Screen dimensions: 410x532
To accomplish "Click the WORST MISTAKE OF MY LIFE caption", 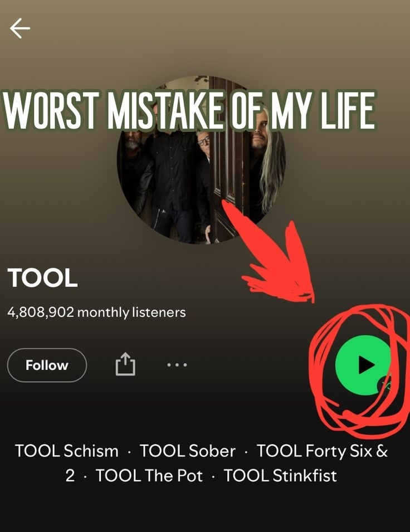I will coord(189,111).
